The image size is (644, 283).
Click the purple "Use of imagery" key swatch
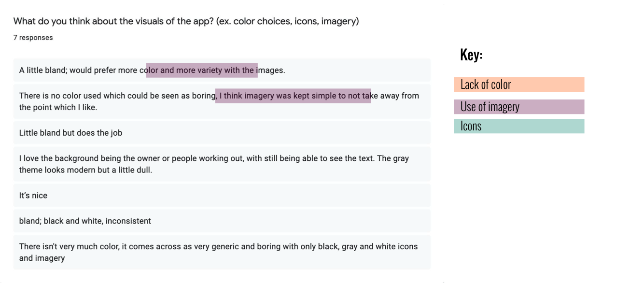pyautogui.click(x=518, y=107)
